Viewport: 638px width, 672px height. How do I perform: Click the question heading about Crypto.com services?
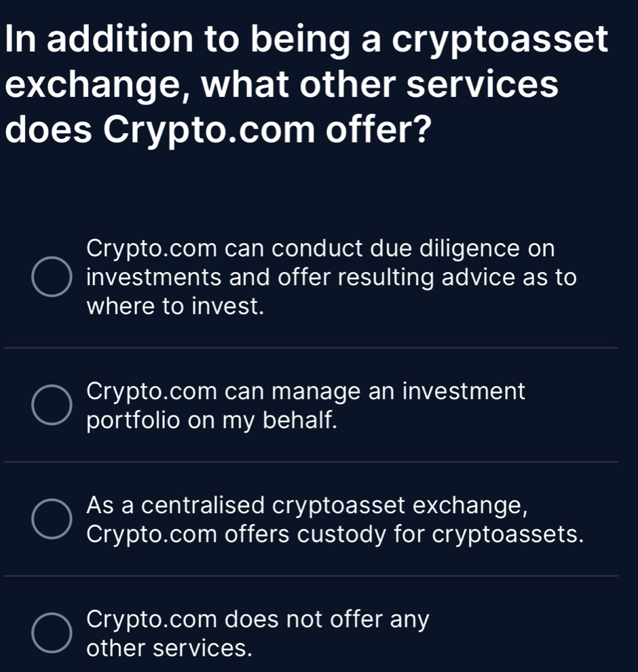pyautogui.click(x=305, y=84)
